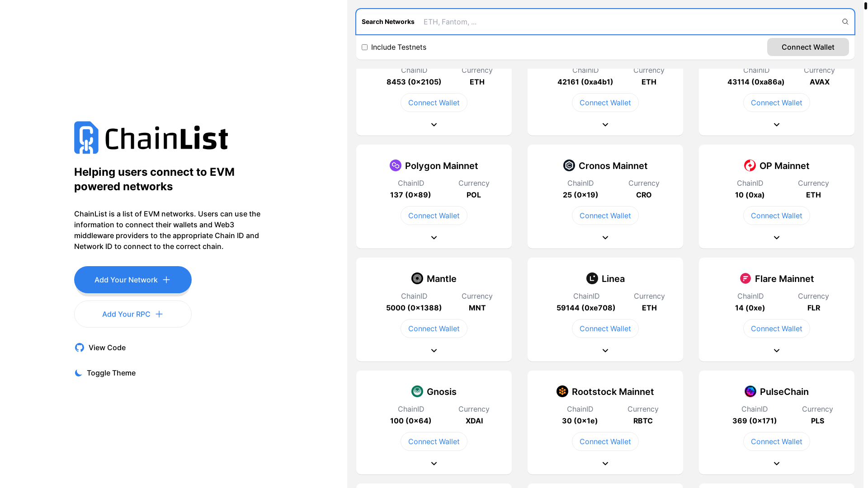The image size is (868, 488).
Task: Click the FLR currency value
Action: 814,308
